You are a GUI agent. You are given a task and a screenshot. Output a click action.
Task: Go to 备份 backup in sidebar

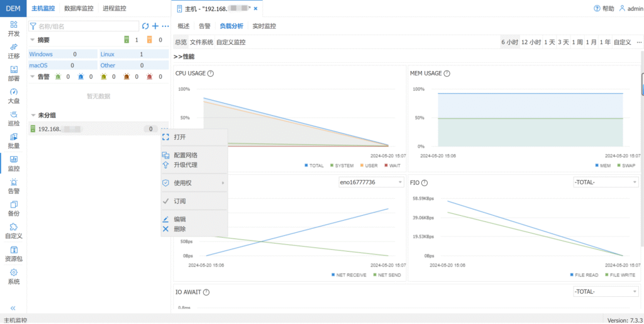click(x=13, y=208)
